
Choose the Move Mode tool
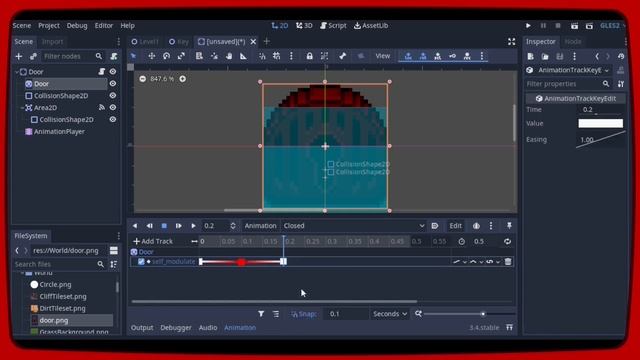tap(151, 56)
